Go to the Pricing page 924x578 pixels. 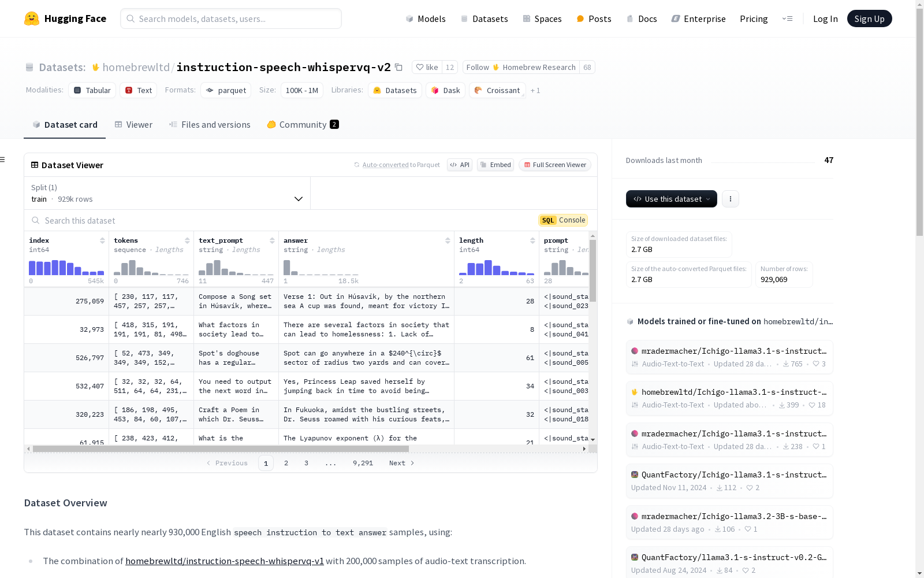754,18
